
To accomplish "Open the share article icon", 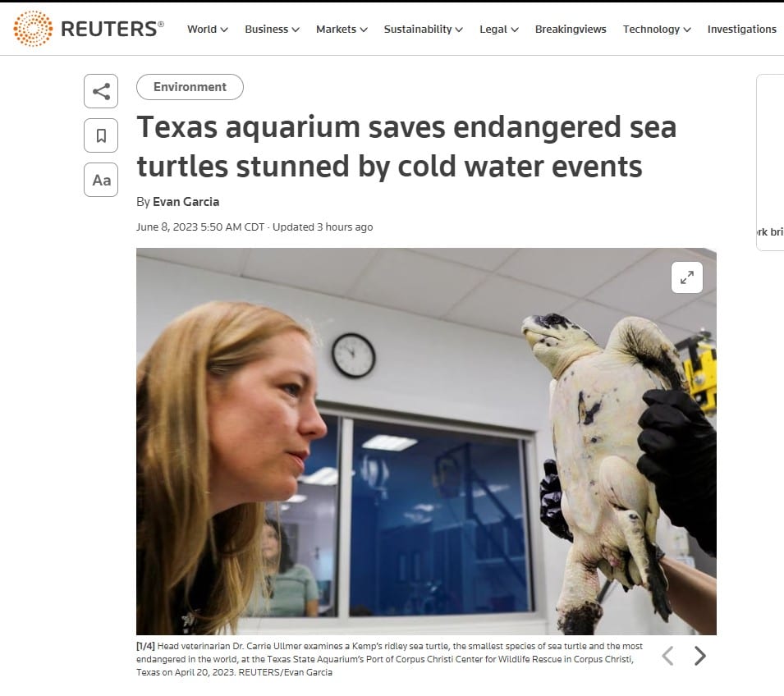I will 101,91.
